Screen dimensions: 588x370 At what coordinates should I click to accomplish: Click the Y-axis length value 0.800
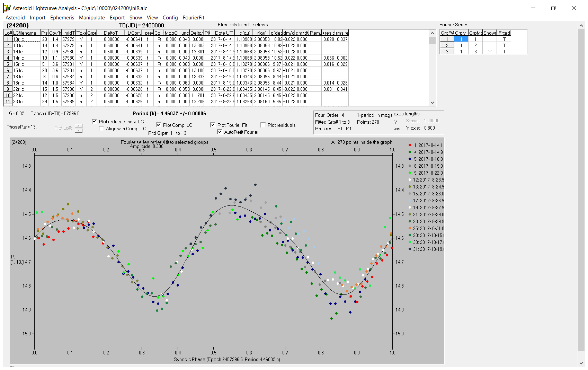(x=429, y=128)
